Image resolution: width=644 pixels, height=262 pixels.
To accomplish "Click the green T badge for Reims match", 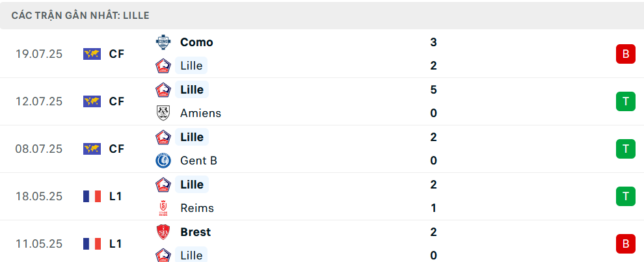I will [626, 196].
